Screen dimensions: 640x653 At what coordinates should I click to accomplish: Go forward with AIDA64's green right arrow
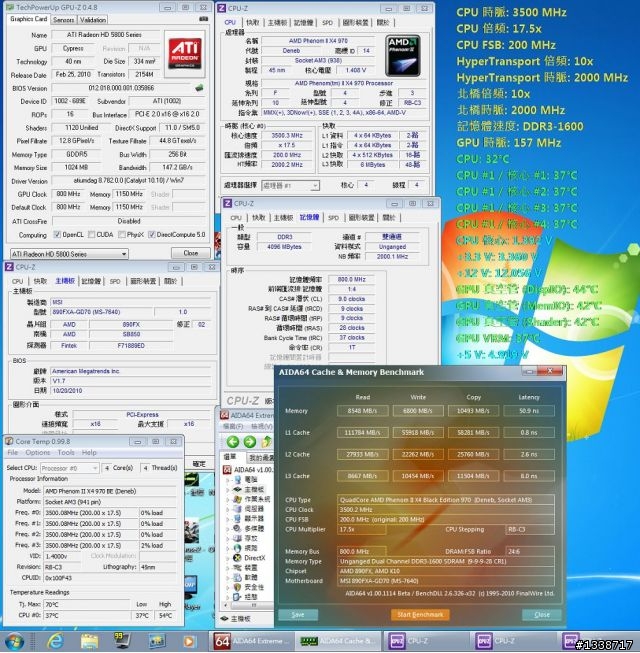click(250, 441)
